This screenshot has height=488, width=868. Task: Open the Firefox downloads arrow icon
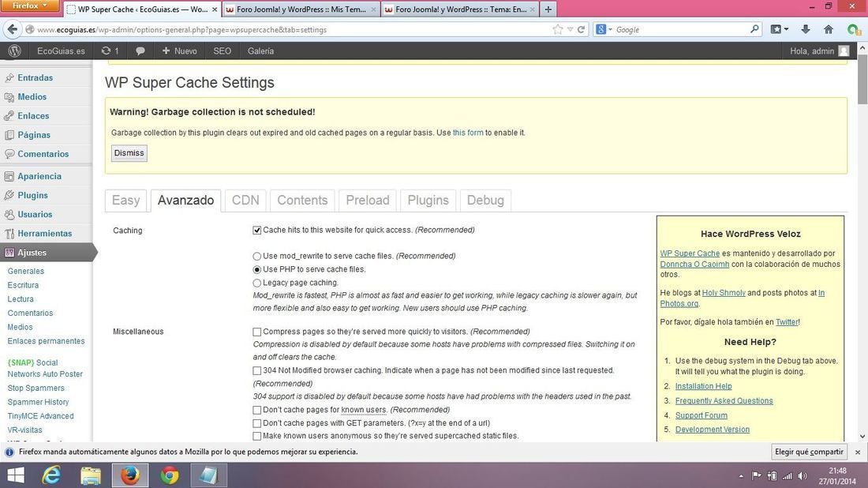806,29
